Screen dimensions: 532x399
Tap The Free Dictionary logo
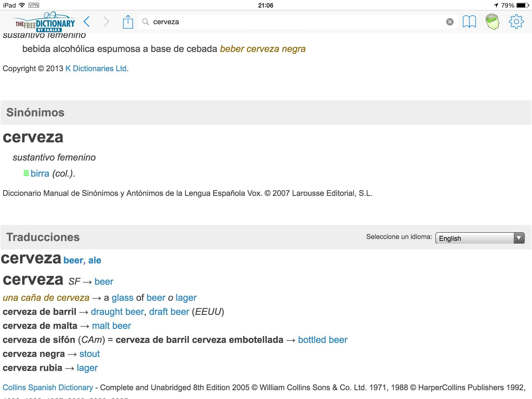(45, 22)
